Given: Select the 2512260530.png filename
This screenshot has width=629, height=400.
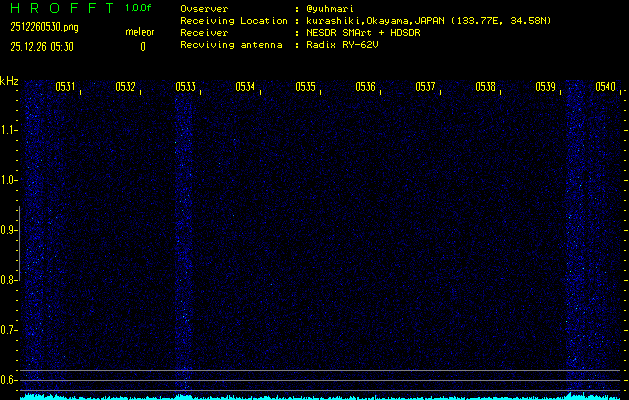Looking at the screenshot, I should pyautogui.click(x=45, y=27).
